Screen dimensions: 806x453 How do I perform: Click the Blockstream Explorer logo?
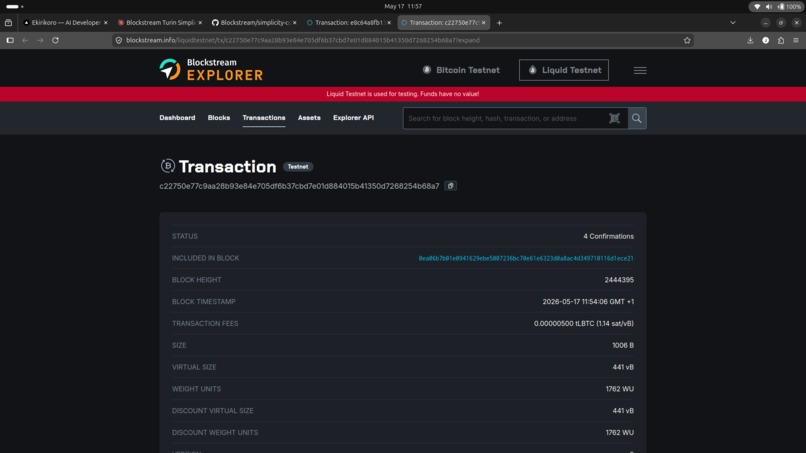pos(211,69)
